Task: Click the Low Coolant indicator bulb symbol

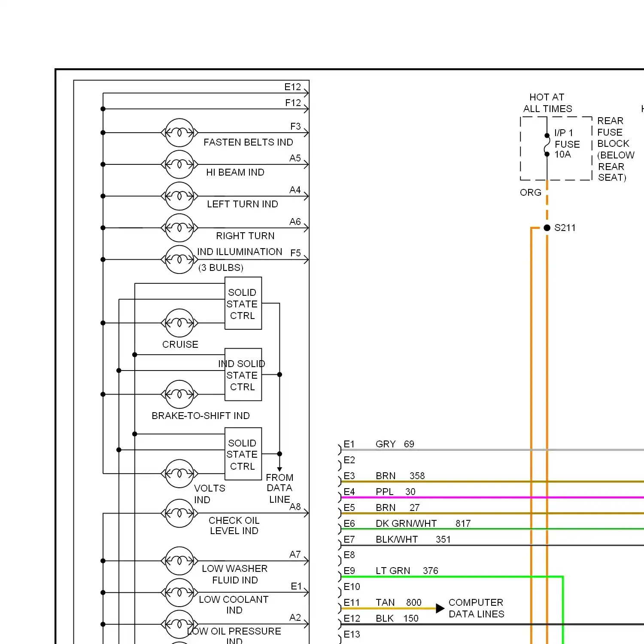Action: pyautogui.click(x=179, y=592)
